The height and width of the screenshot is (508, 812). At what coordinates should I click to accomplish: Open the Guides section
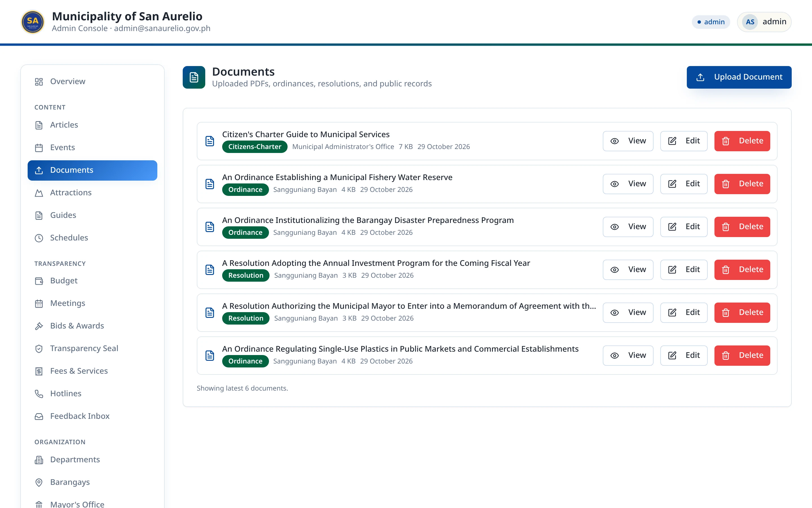[x=92, y=215]
